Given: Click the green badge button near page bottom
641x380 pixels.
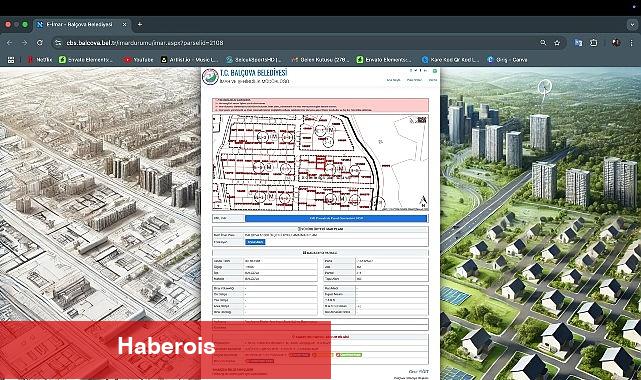Looking at the screenshot, I should click(349, 355).
